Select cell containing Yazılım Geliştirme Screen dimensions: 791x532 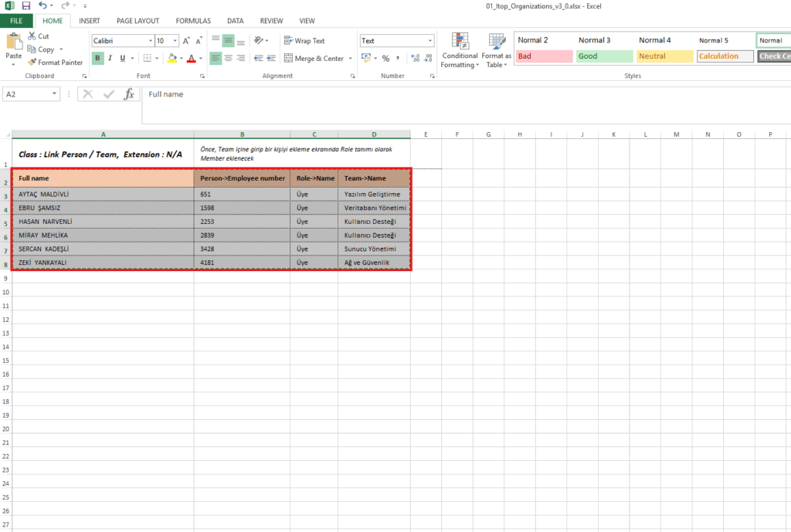(374, 194)
